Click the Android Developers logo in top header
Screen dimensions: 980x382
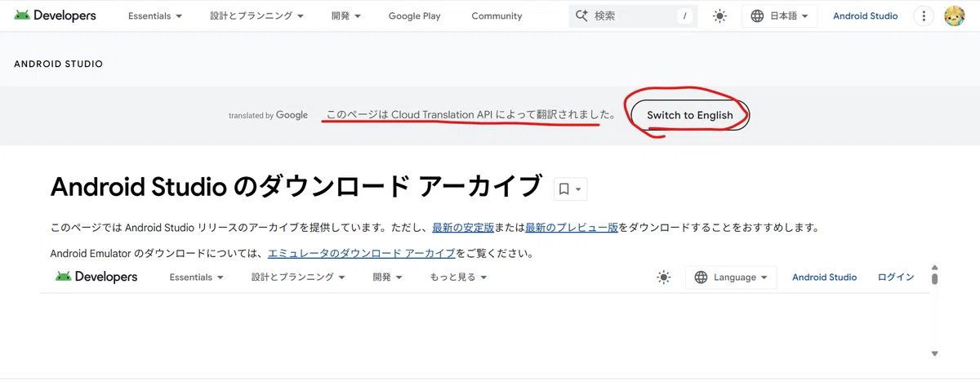pos(55,16)
